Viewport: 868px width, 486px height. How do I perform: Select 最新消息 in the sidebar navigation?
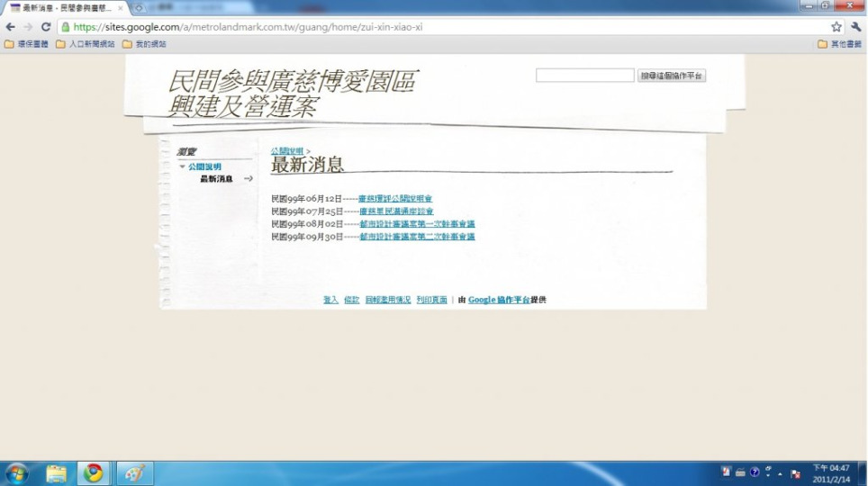point(216,179)
